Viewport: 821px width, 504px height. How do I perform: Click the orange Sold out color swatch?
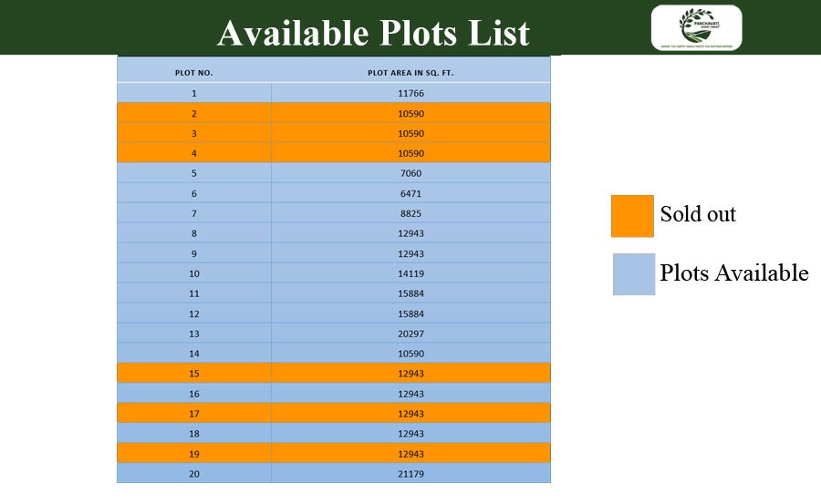tap(632, 216)
